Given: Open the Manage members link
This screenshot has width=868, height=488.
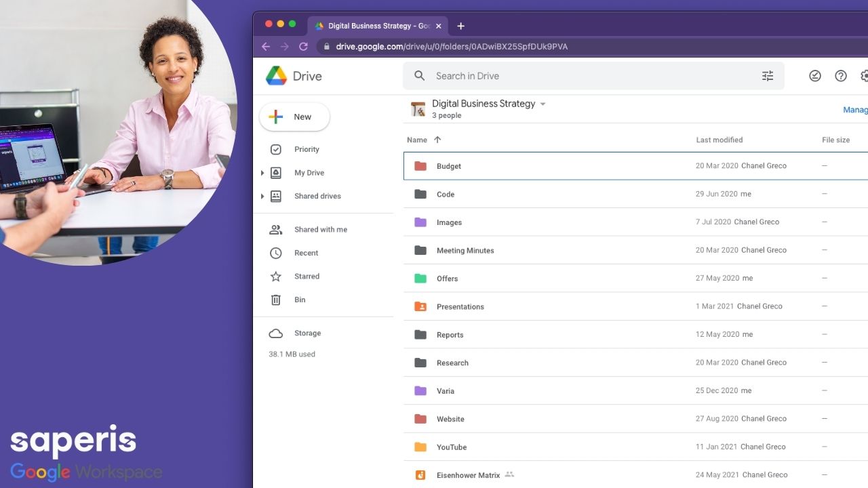Looking at the screenshot, I should 855,110.
